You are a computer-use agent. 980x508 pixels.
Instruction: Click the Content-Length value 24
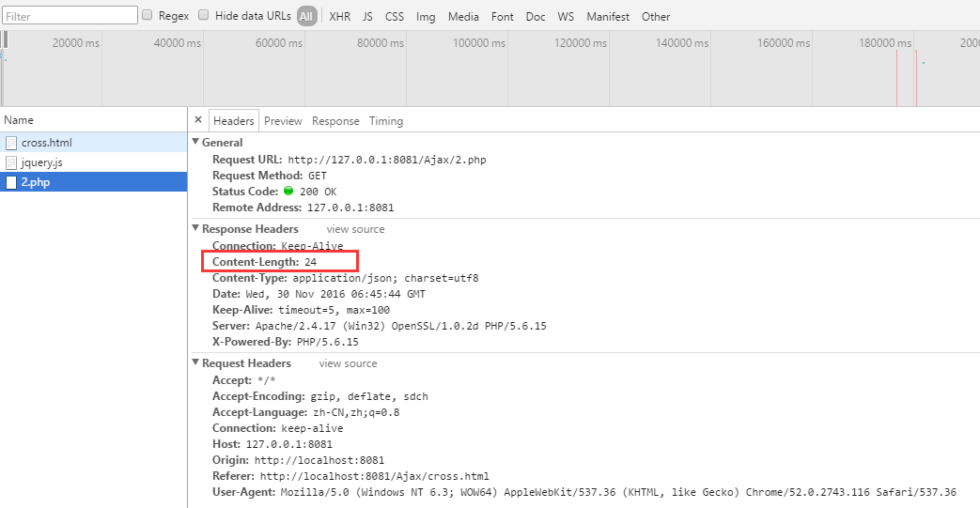[x=311, y=262]
